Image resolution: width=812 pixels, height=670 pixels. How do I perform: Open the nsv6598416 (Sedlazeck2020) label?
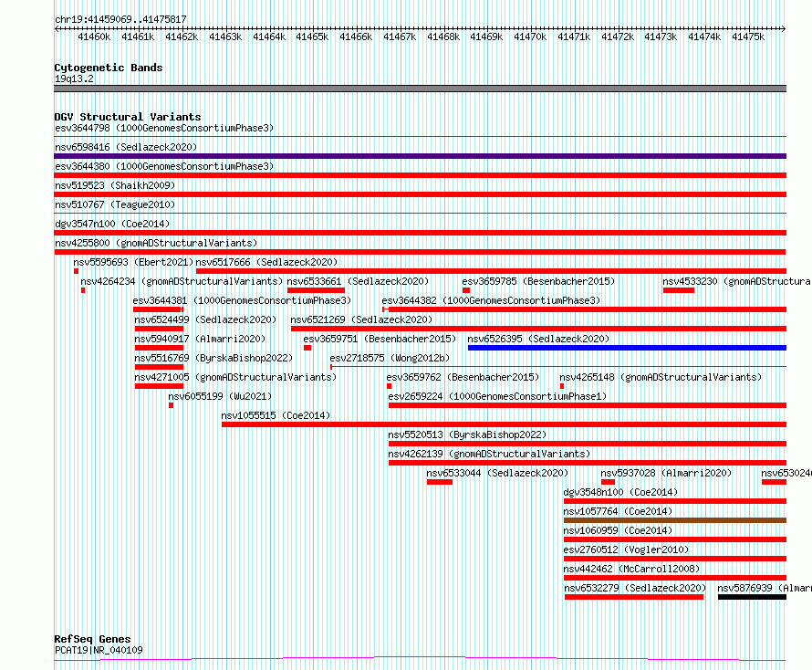pos(126,147)
